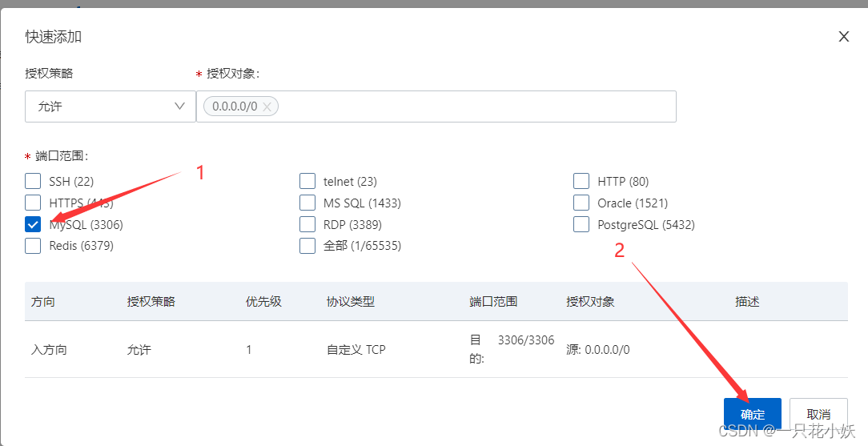The height and width of the screenshot is (446, 868).
Task: Select the priority value 1 cell
Action: 248,350
